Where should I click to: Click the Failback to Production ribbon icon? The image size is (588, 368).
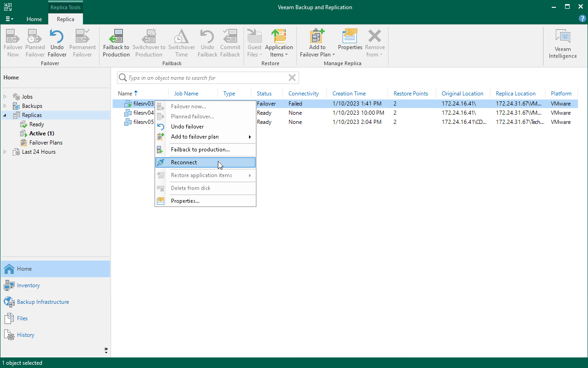pyautogui.click(x=116, y=44)
